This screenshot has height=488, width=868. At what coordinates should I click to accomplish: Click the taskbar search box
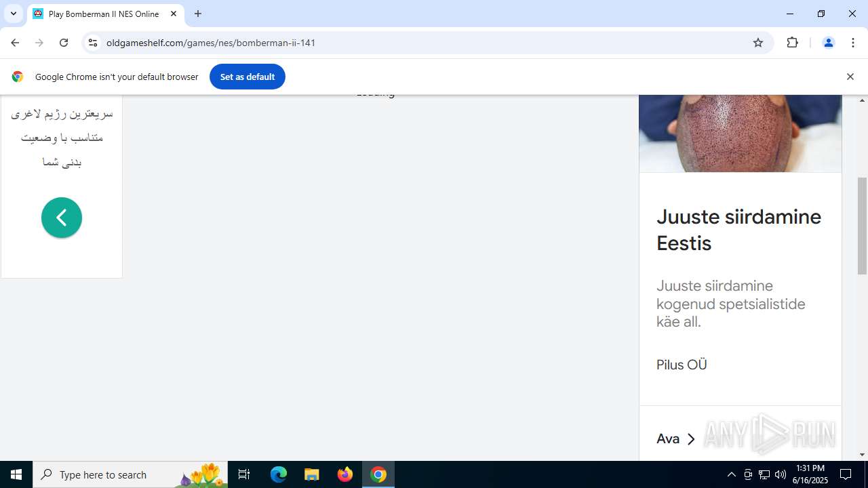tap(130, 474)
